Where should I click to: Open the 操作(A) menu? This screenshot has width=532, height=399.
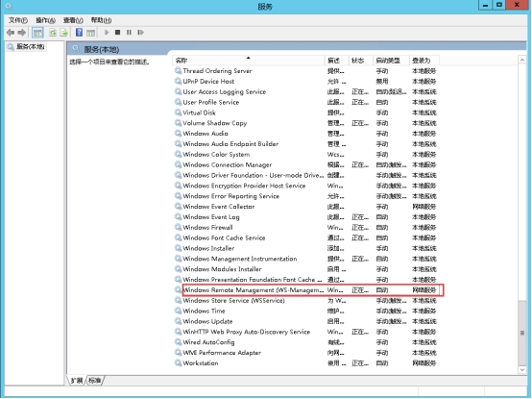tap(45, 20)
